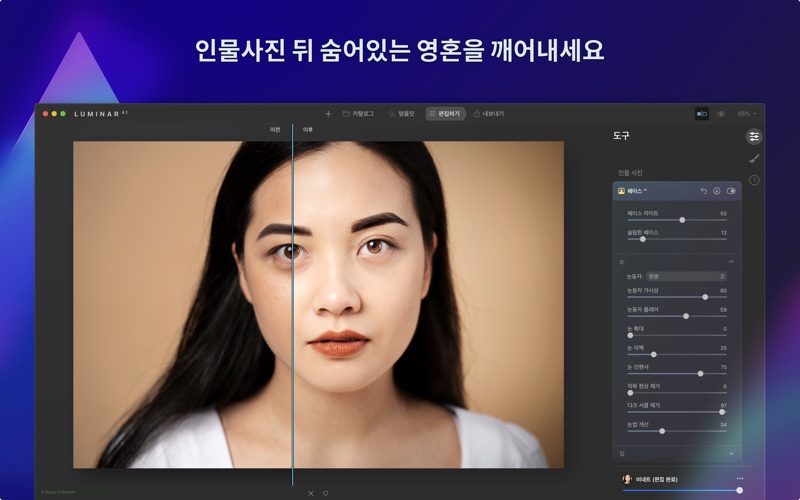Screen dimensions: 800x500
Task: Click the X reject icon below photo
Action: (311, 493)
